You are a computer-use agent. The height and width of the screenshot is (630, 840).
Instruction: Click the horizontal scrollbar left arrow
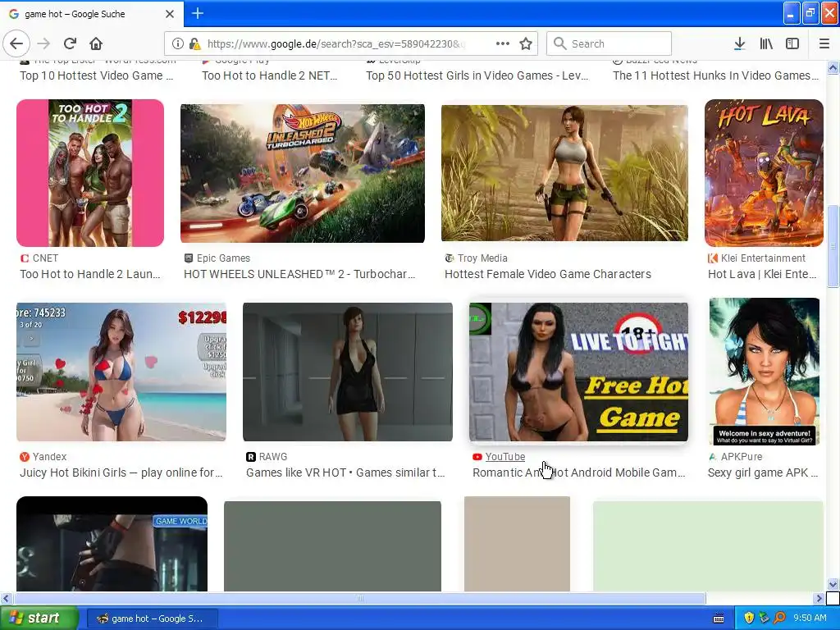pyautogui.click(x=6, y=598)
